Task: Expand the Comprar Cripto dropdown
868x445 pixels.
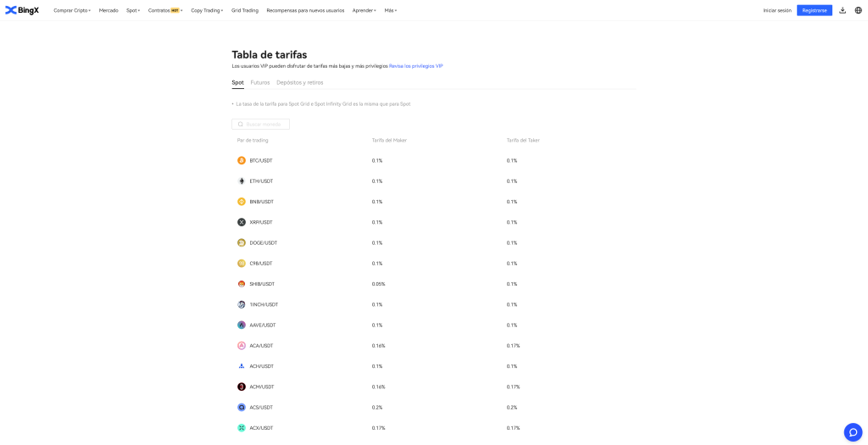Action: [x=72, y=10]
